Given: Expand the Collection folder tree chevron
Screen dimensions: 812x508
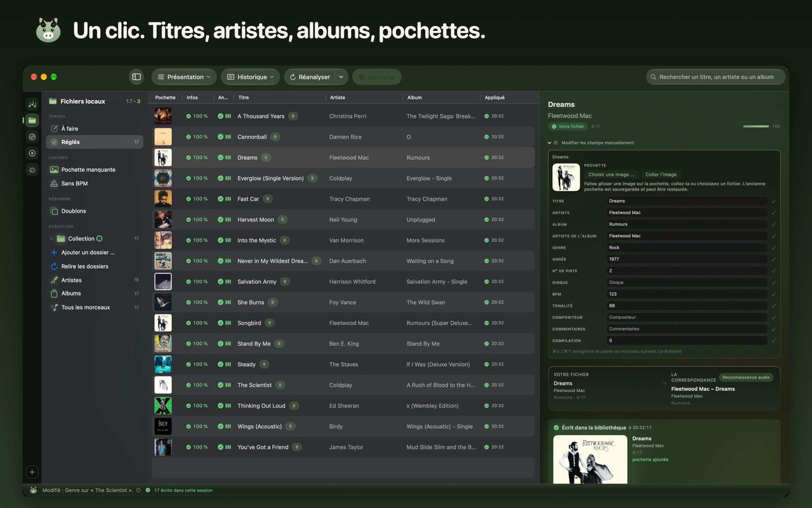Looking at the screenshot, I should coord(51,238).
